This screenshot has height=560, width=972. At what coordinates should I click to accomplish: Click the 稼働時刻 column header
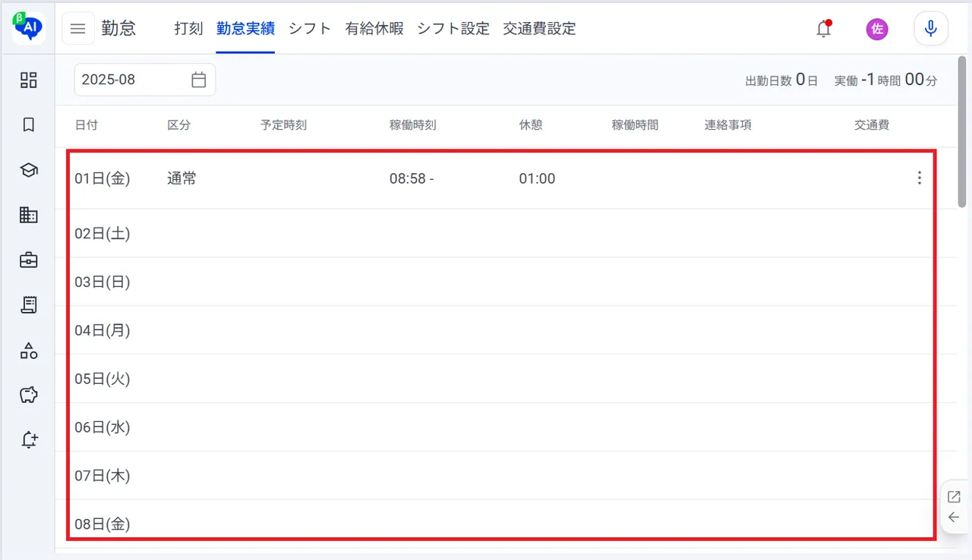point(413,125)
